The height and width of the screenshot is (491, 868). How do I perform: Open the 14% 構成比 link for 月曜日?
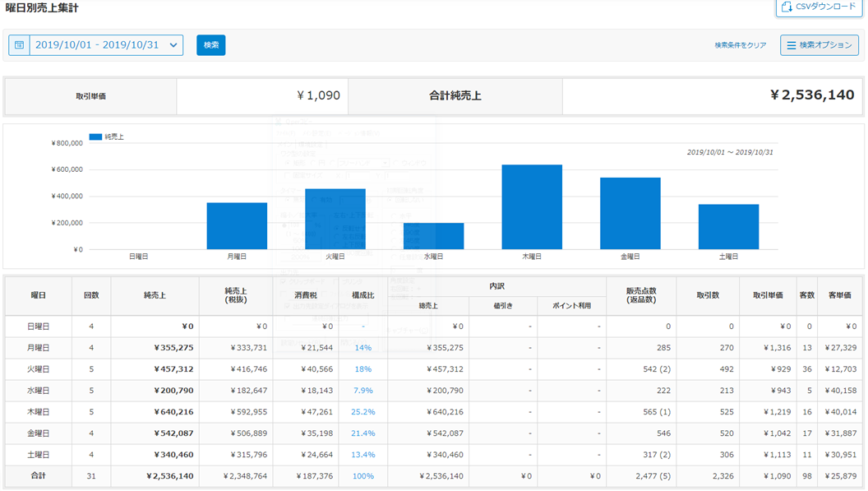pos(363,348)
